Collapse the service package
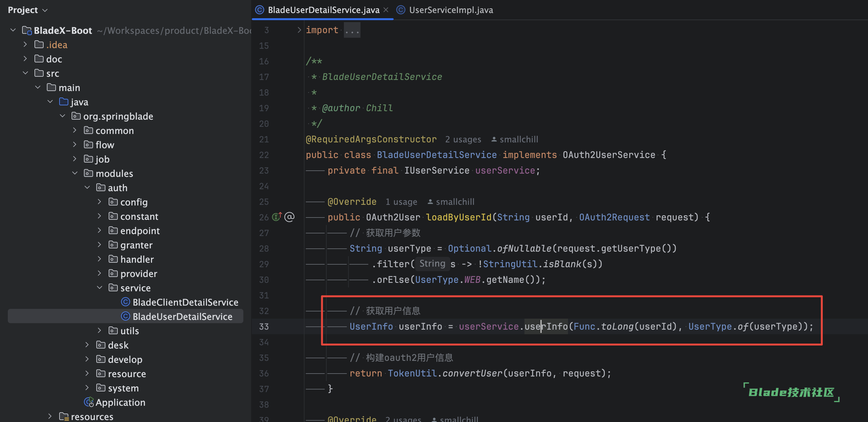Screen dimensions: 868x422 click(x=100, y=288)
